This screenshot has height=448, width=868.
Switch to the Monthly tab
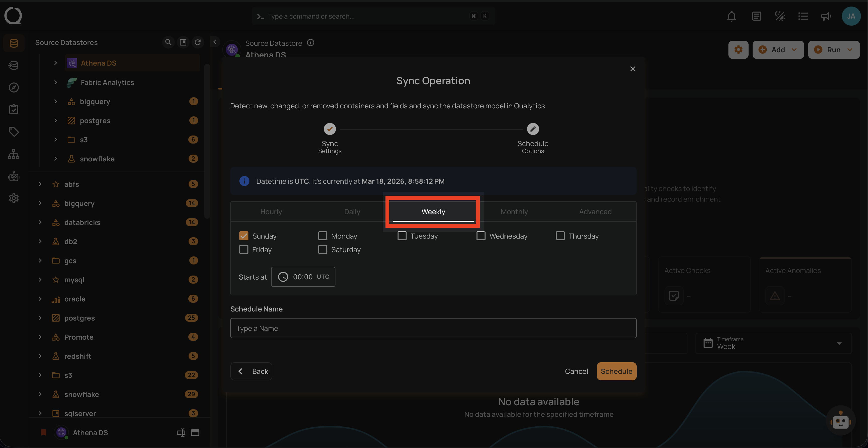point(514,211)
